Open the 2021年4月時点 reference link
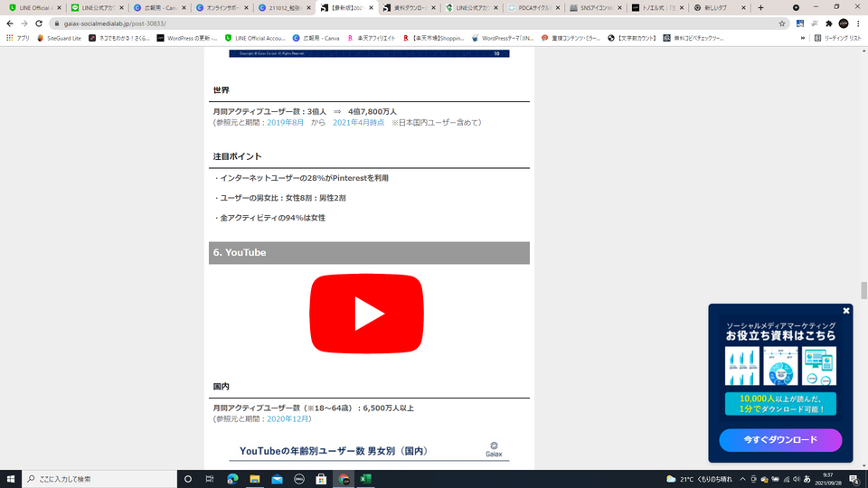The height and width of the screenshot is (488, 868). tap(359, 122)
